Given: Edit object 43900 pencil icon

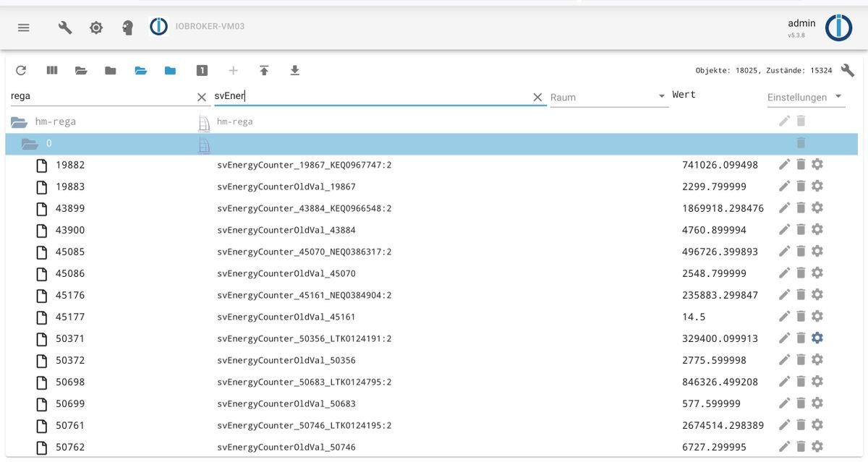Looking at the screenshot, I should pos(785,230).
